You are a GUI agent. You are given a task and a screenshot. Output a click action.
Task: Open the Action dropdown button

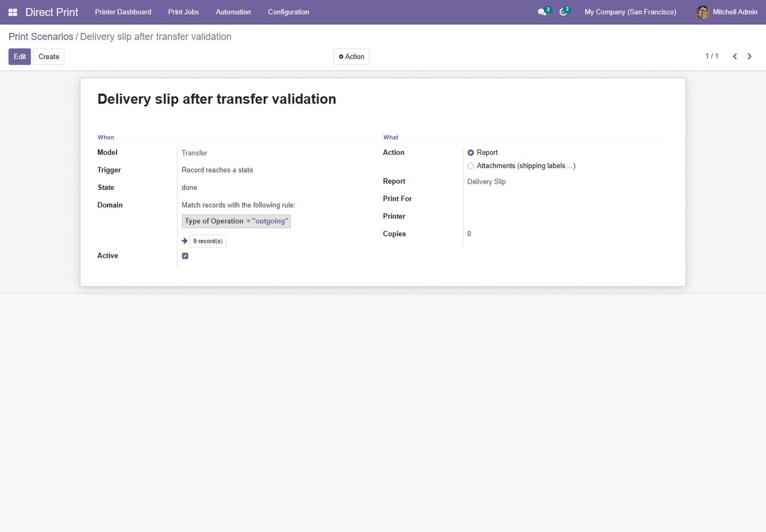(x=351, y=57)
